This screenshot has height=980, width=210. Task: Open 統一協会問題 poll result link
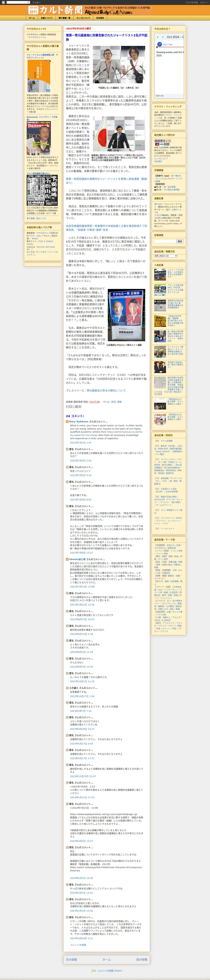(x=170, y=187)
